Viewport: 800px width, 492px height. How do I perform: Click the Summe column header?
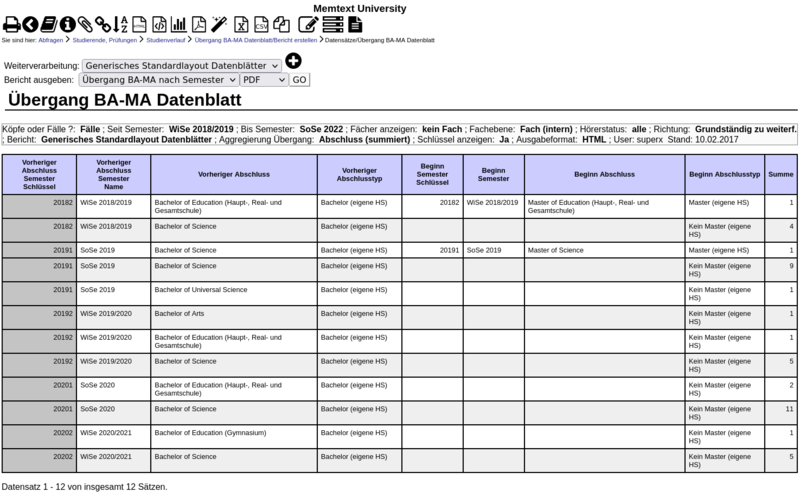780,174
